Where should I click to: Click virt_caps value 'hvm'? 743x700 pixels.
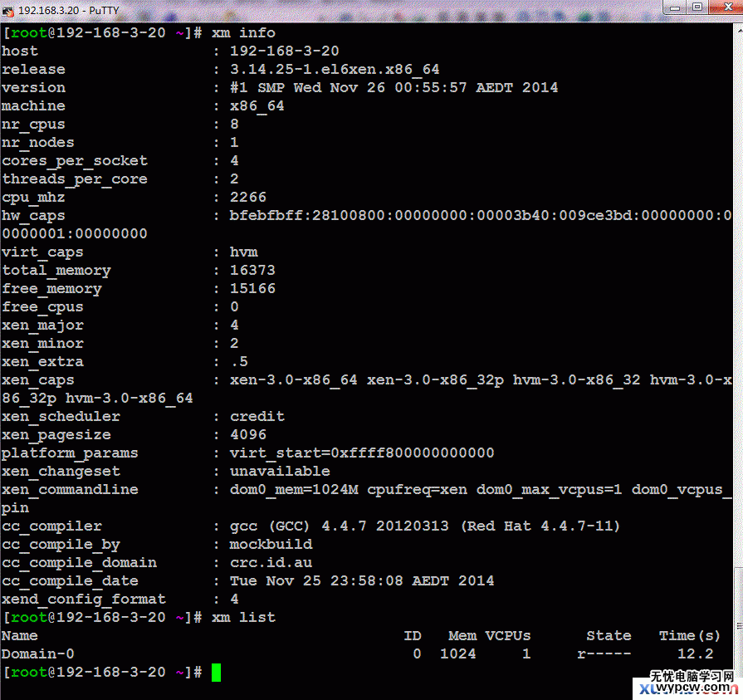[x=243, y=252]
